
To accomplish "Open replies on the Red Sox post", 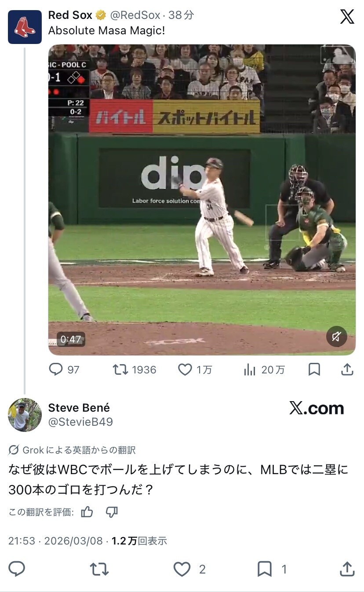I will click(64, 369).
